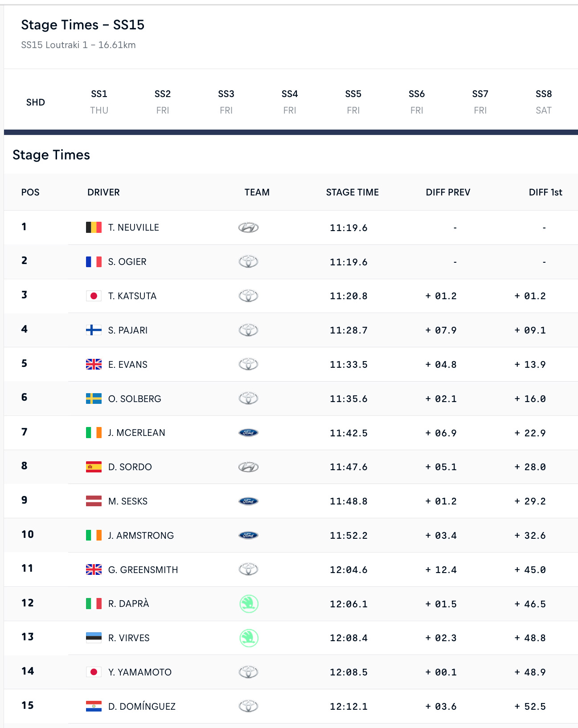
Task: Click the Latvian flag beside M. Sesks
Action: click(x=94, y=501)
